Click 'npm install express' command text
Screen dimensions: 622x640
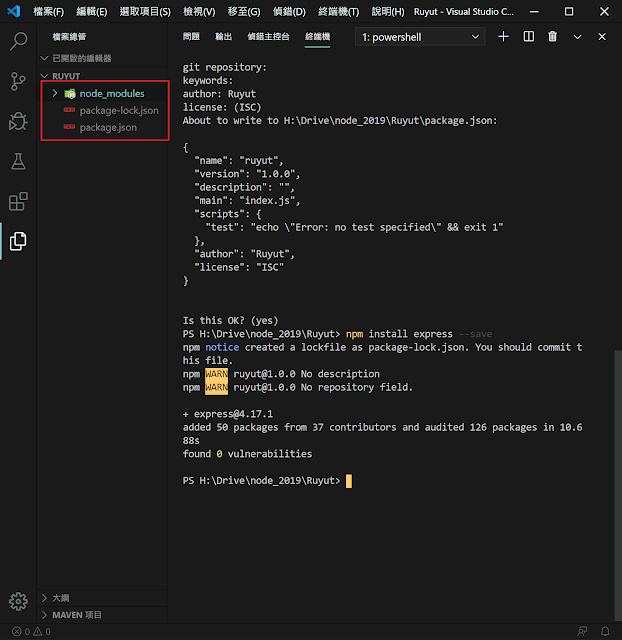click(x=399, y=334)
